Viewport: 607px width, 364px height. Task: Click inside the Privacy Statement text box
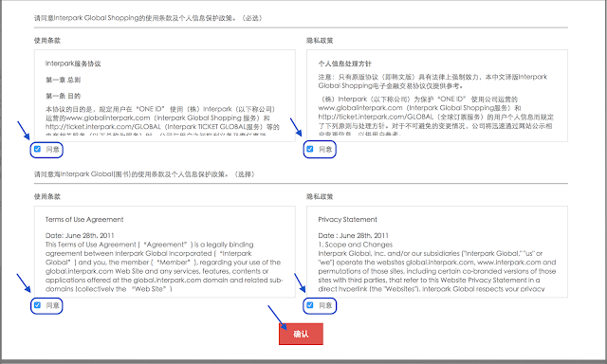(x=437, y=251)
